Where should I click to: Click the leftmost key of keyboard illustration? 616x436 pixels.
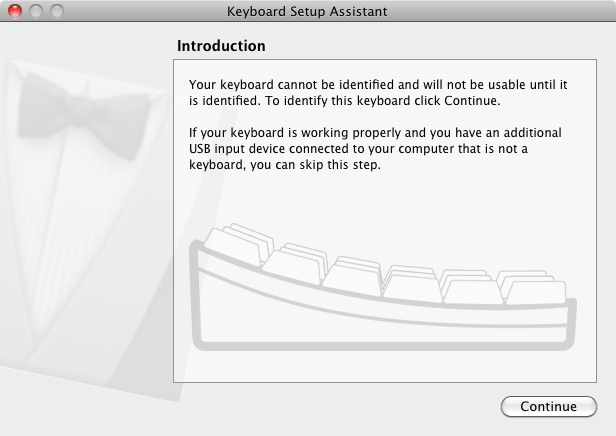coord(232,246)
